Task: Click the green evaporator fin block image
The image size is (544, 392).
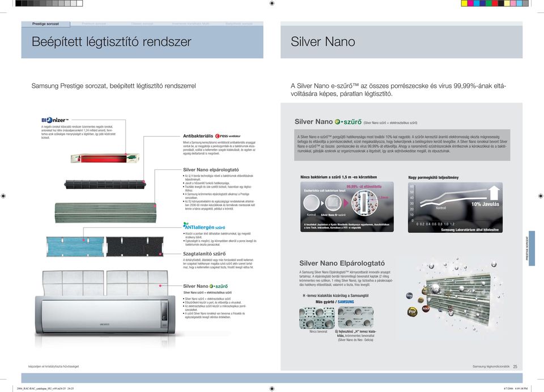Action: coord(105,213)
